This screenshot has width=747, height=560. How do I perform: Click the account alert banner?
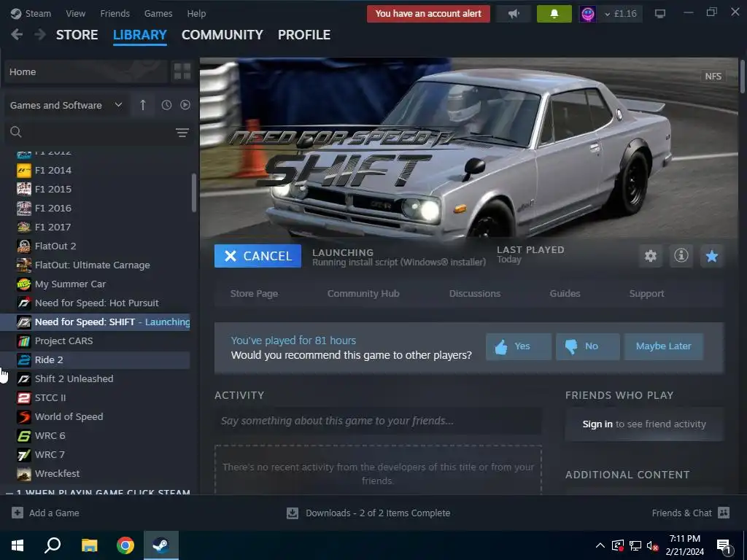click(x=428, y=14)
